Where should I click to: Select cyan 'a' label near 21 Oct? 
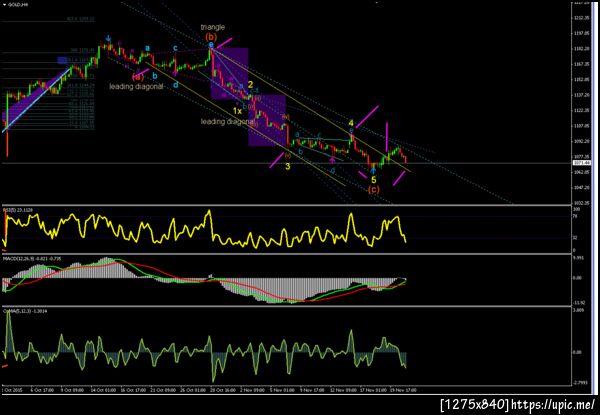[x=147, y=48]
